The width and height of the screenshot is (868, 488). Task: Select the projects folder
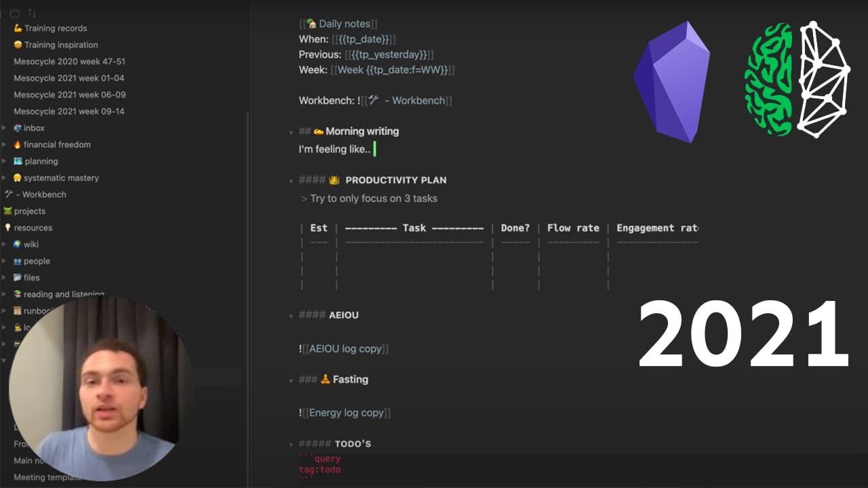tap(24, 211)
